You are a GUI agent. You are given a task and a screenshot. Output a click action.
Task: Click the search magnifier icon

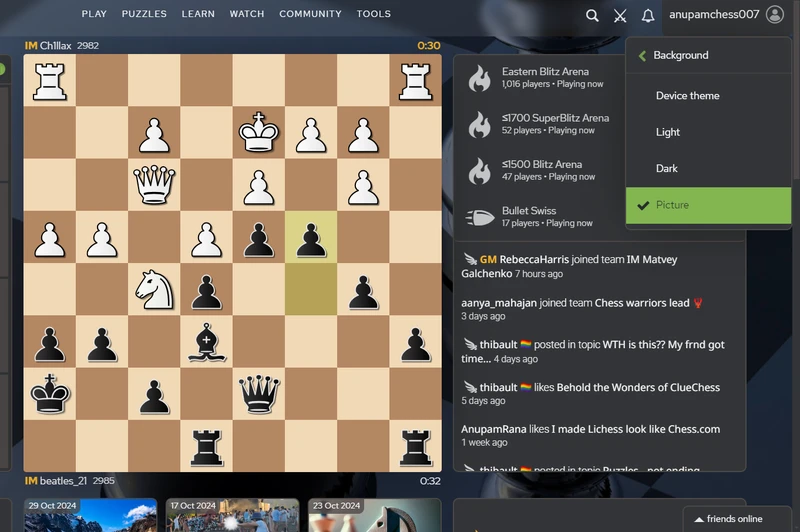pos(592,15)
